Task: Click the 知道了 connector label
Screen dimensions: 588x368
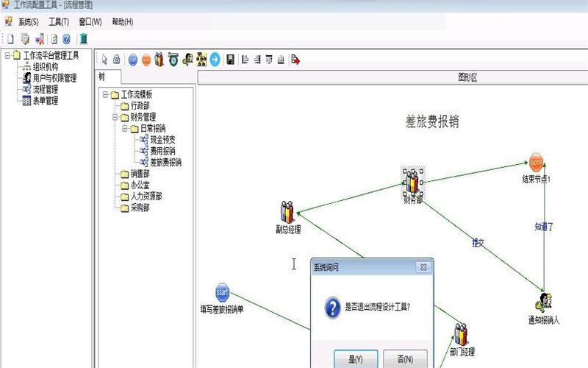Action: coord(544,227)
